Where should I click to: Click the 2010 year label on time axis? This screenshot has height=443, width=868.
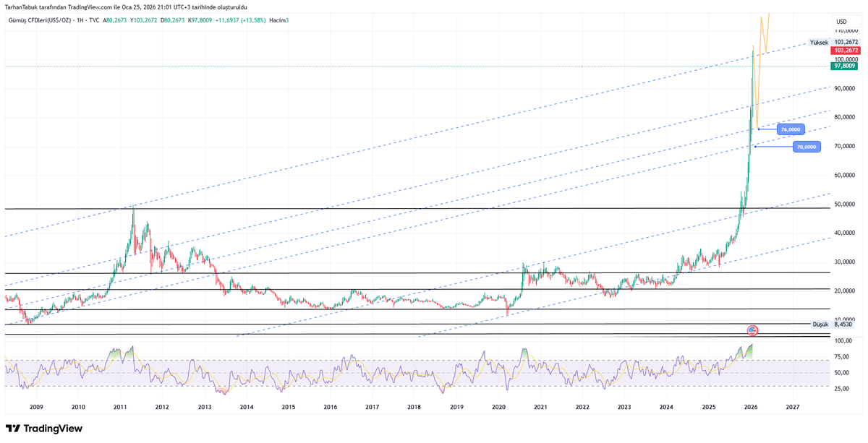[78, 407]
